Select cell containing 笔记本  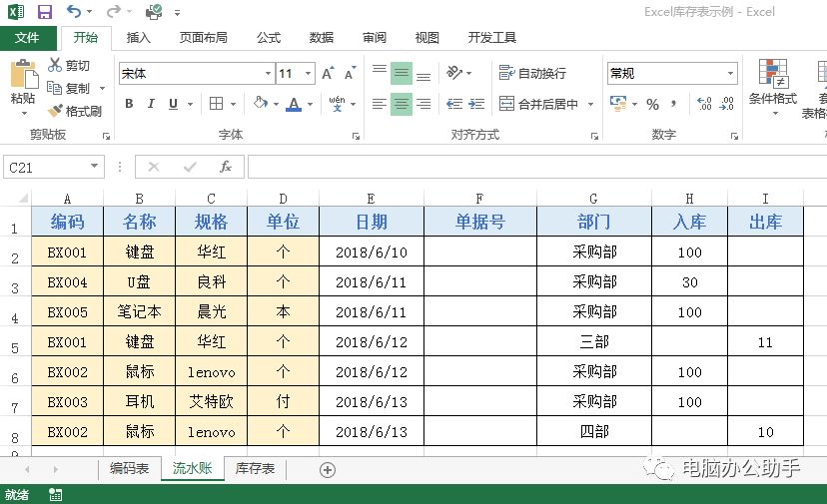point(139,311)
